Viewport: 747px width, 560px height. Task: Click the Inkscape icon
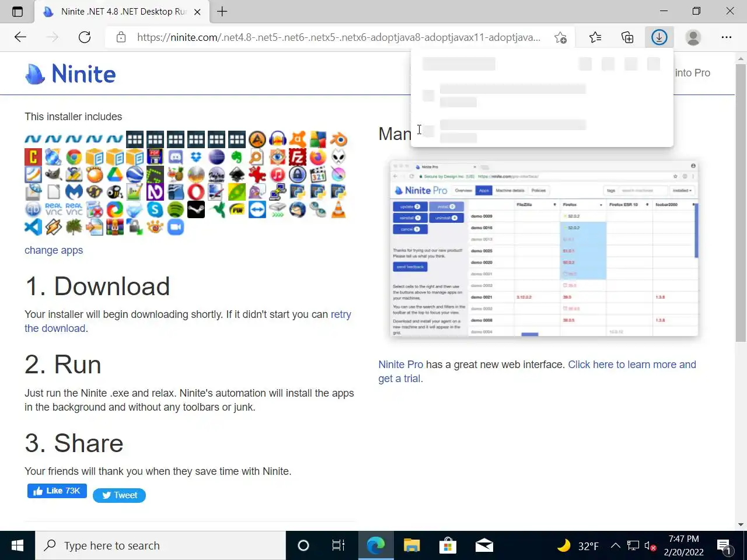237,174
